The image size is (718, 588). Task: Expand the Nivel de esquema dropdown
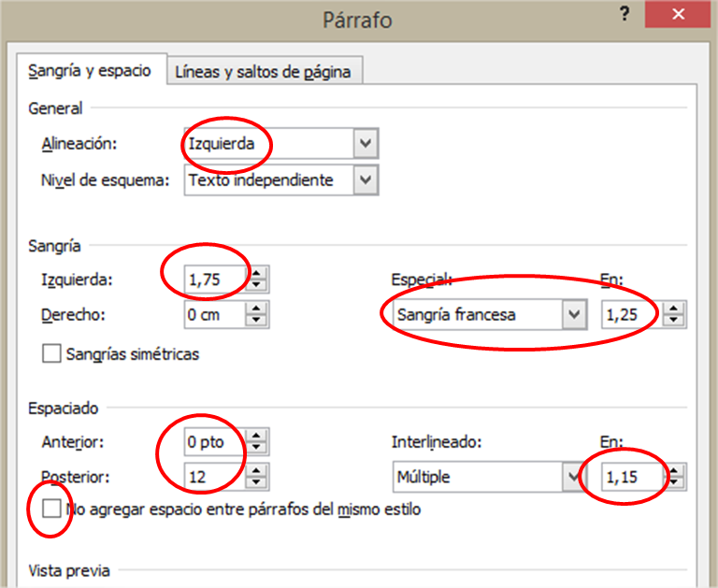[366, 180]
